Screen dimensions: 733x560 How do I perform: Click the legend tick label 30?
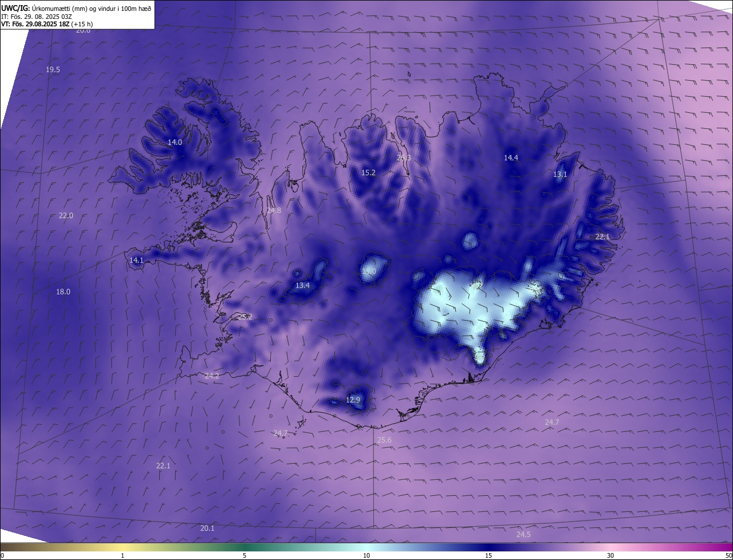coord(610,555)
